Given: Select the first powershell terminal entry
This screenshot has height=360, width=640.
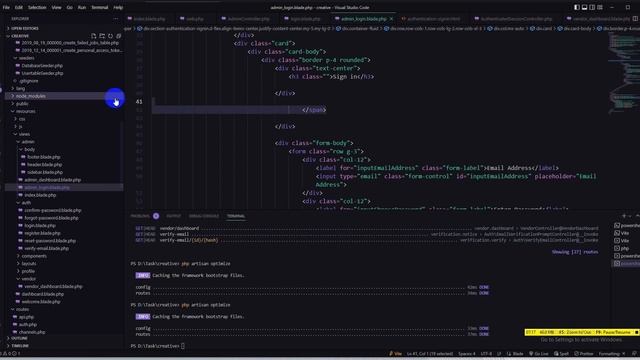Looking at the screenshot, I should [x=627, y=225].
